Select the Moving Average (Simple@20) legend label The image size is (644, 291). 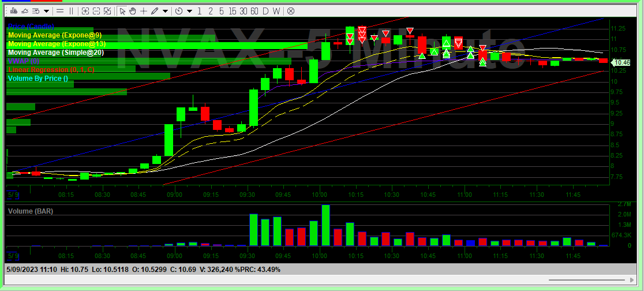pyautogui.click(x=56, y=53)
